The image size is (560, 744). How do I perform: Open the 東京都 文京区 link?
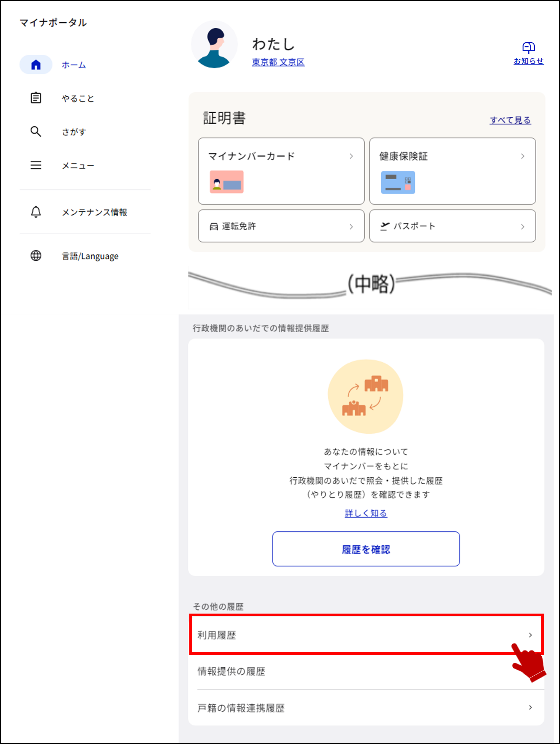point(278,62)
